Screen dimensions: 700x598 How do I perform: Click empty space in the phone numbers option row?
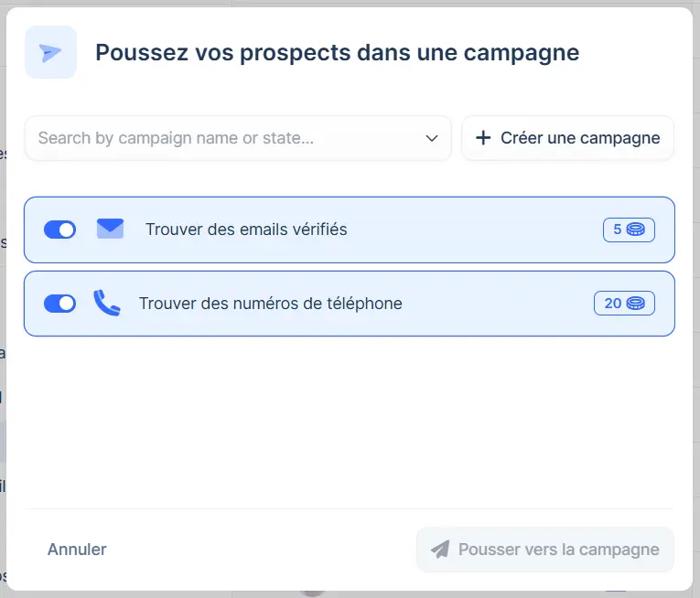click(494, 304)
